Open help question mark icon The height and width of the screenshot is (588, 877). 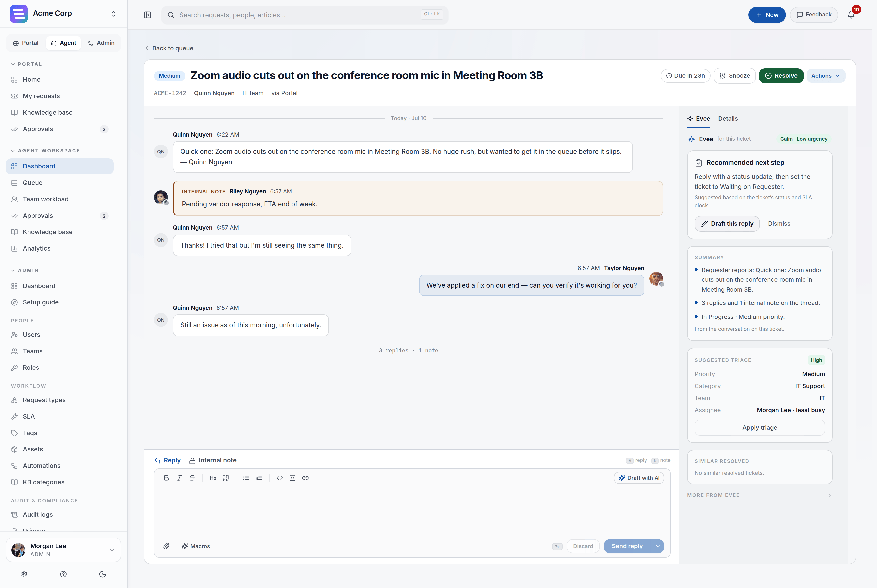63,574
